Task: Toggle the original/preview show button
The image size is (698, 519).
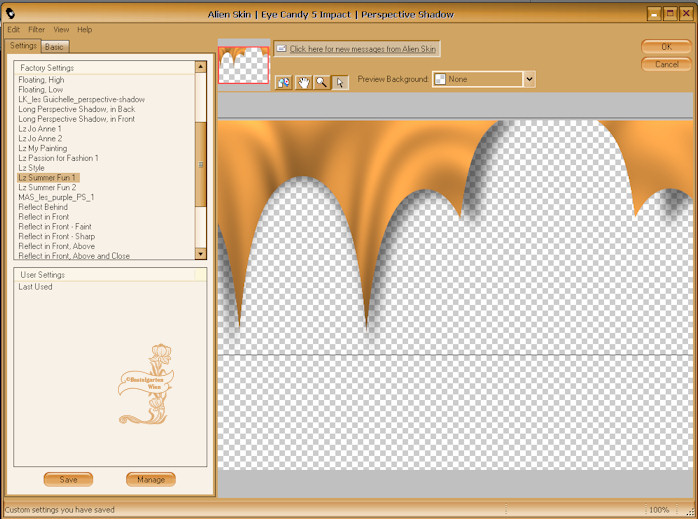Action: (284, 82)
